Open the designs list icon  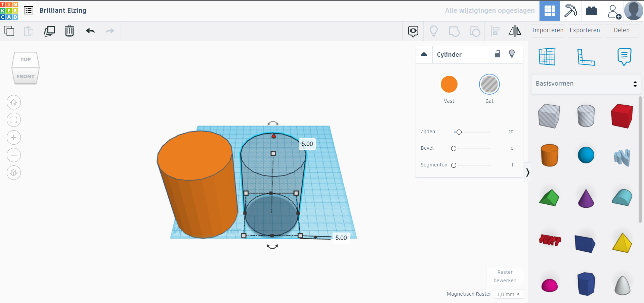click(x=29, y=10)
